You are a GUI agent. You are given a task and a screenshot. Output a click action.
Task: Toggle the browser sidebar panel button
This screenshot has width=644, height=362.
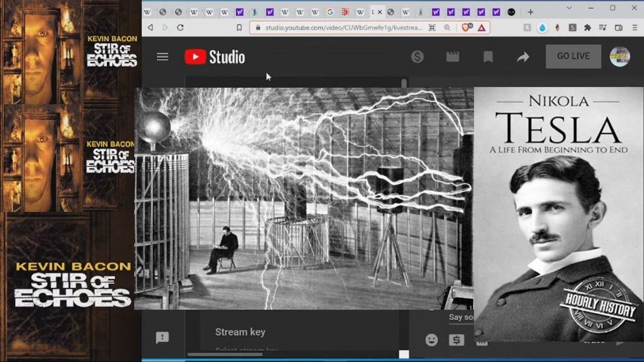click(x=619, y=28)
